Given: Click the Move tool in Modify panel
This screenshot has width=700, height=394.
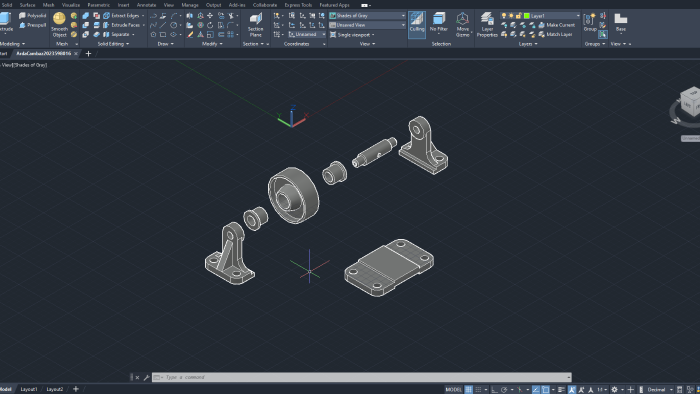Looking at the screenshot, I should [x=210, y=16].
